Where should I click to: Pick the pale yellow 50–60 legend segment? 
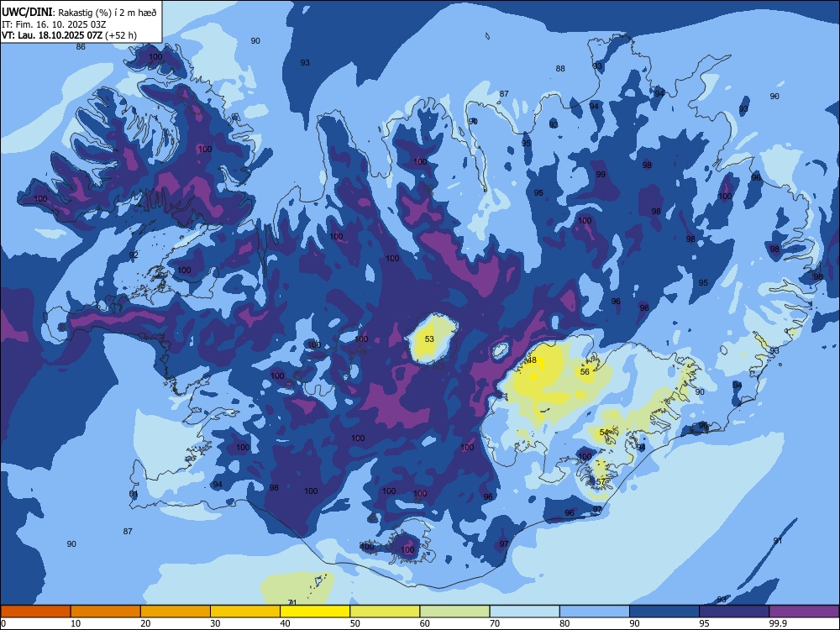point(385,612)
